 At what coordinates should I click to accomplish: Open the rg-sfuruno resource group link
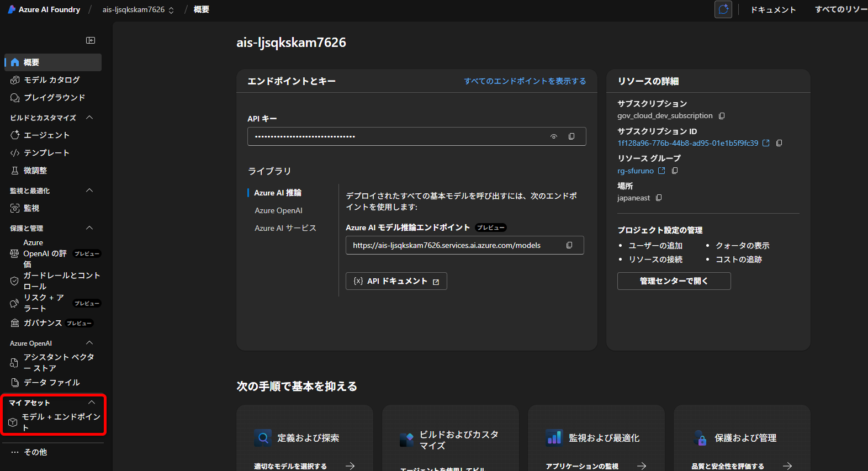coord(636,171)
